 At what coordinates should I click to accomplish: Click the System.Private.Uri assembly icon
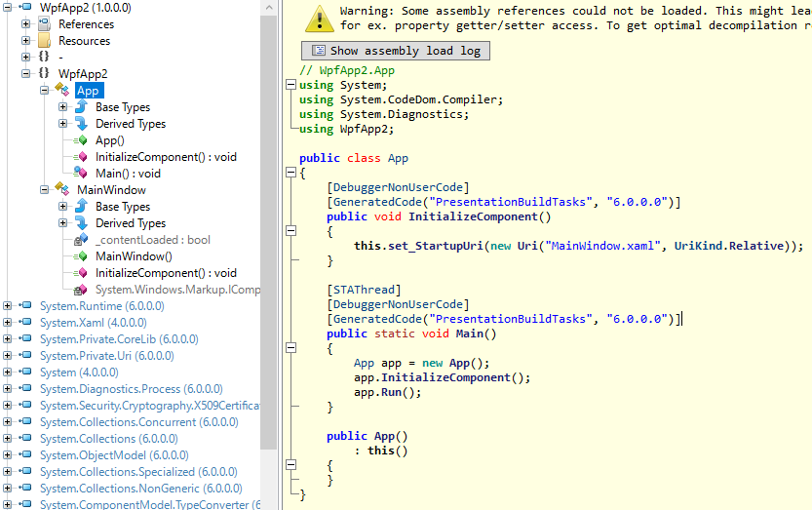click(x=25, y=355)
